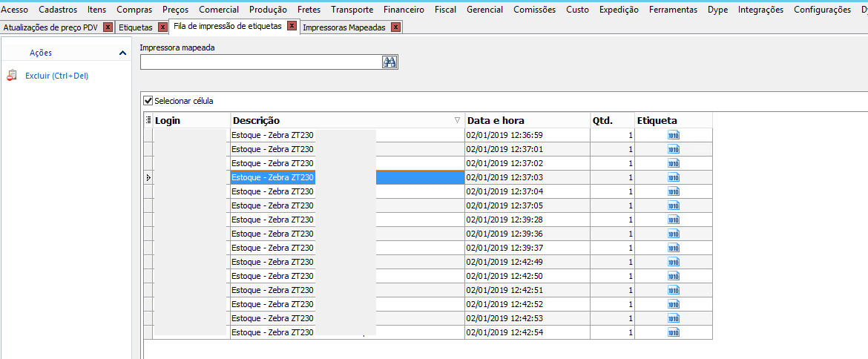
Task: Close the Impressoras Mapeadas tab
Action: (395, 27)
